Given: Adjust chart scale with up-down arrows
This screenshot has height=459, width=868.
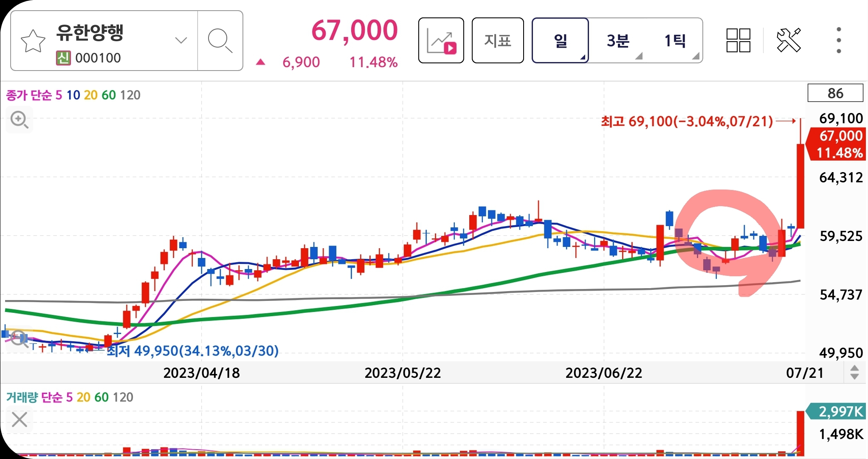Looking at the screenshot, I should pyautogui.click(x=855, y=373).
